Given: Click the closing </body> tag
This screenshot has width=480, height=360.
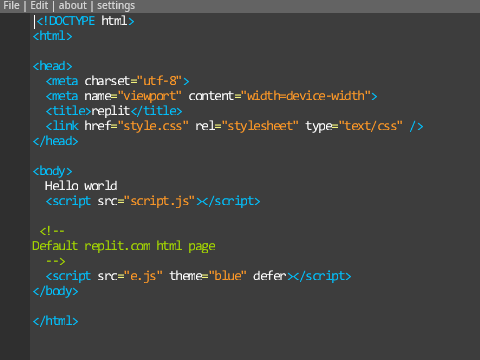Looking at the screenshot, I should 56,291.
